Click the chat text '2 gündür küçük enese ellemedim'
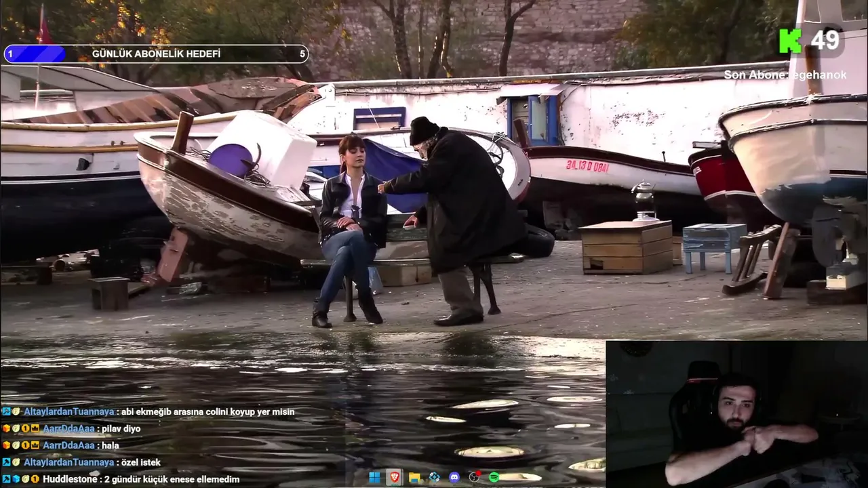Viewport: 868px width, 488px height. 174,479
